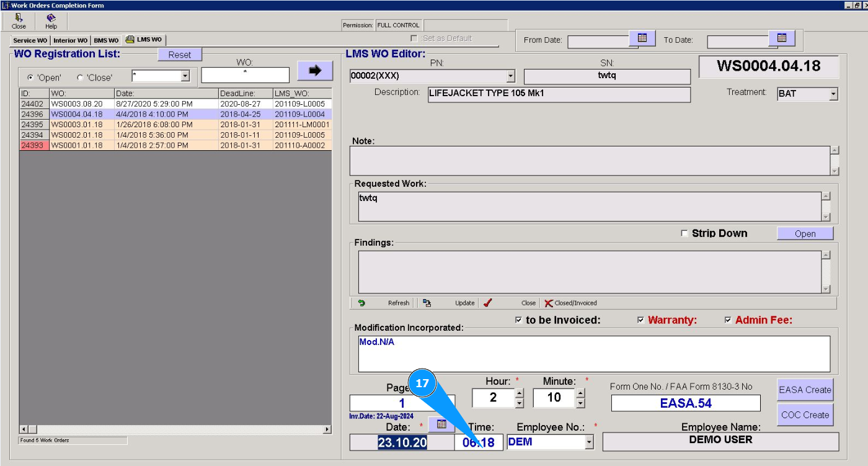The height and width of the screenshot is (466, 868).
Task: Switch to the Service WO tab
Action: 30,40
